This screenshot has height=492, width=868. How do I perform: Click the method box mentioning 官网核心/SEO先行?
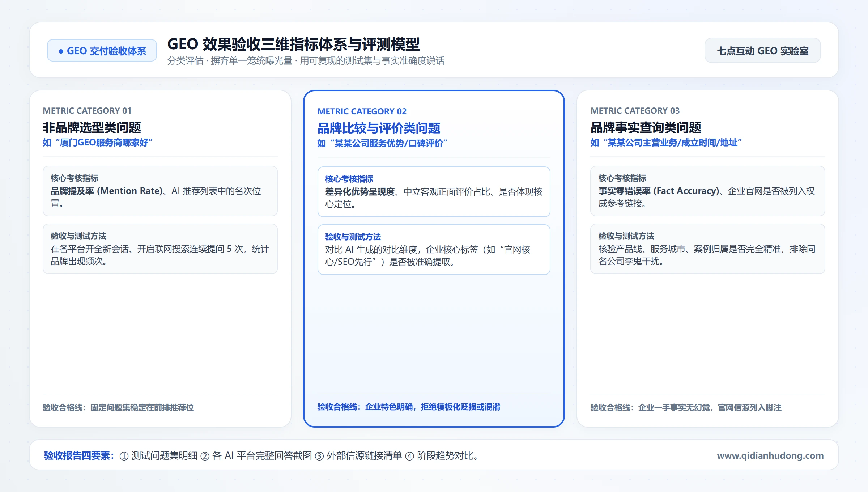(x=434, y=250)
